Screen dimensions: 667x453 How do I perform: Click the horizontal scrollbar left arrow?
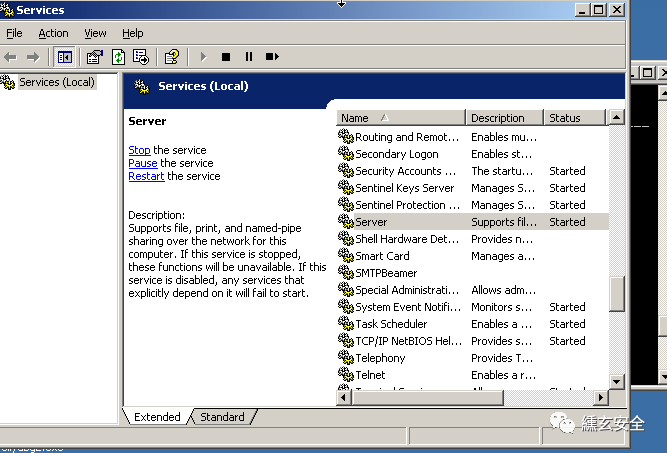pyautogui.click(x=344, y=398)
